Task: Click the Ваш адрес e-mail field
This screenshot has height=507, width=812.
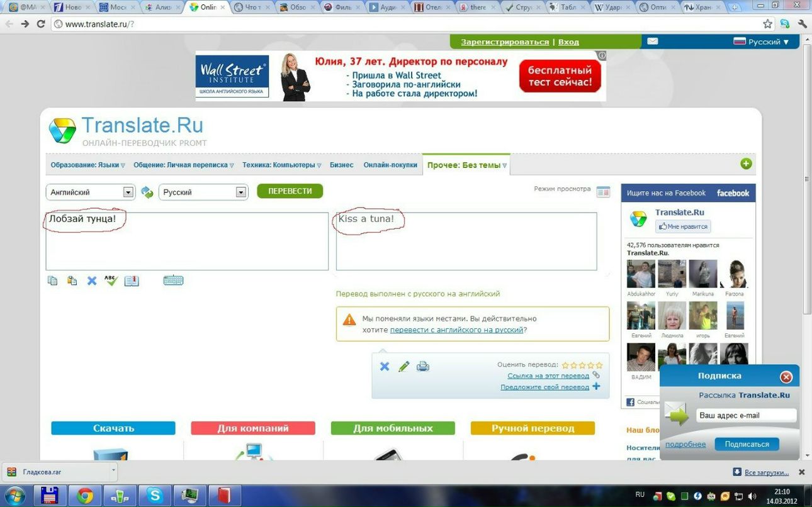Action: pos(746,416)
